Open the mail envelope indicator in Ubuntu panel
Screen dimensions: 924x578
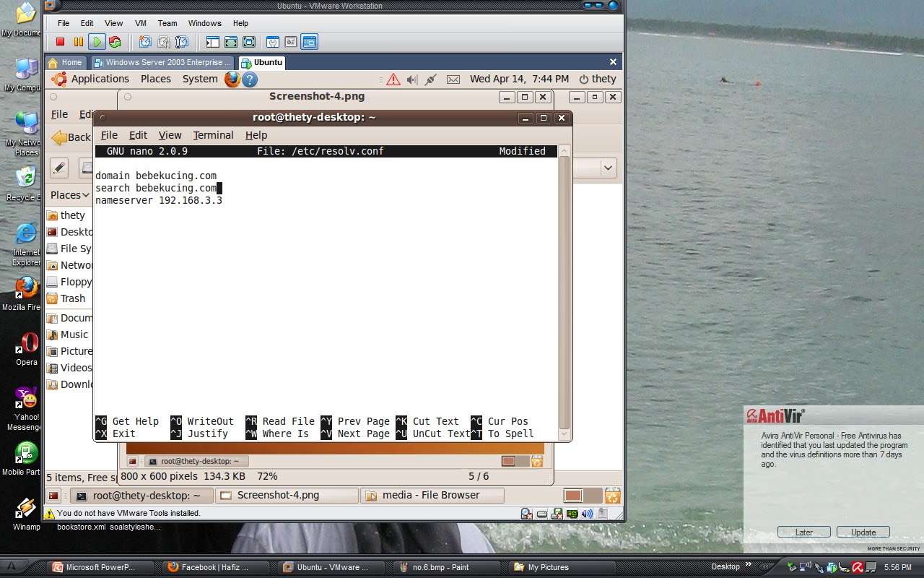coord(453,79)
